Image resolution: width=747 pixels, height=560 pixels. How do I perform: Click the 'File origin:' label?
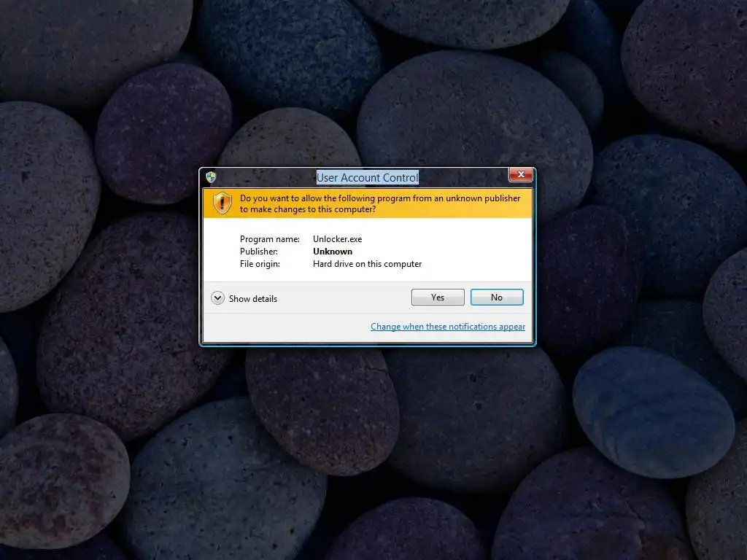(x=260, y=264)
